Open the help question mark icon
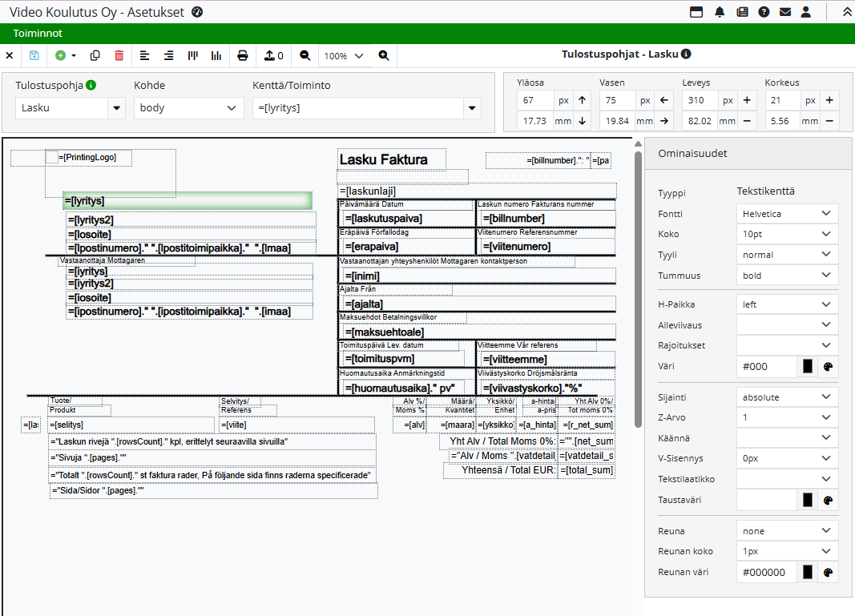Screen dimensions: 855x616 point(764,12)
